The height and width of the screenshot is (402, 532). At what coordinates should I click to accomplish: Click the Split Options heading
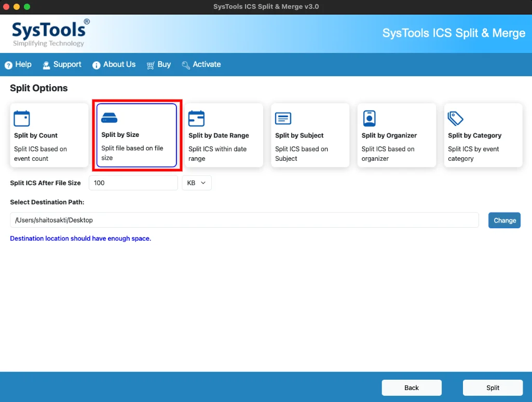pyautogui.click(x=39, y=88)
